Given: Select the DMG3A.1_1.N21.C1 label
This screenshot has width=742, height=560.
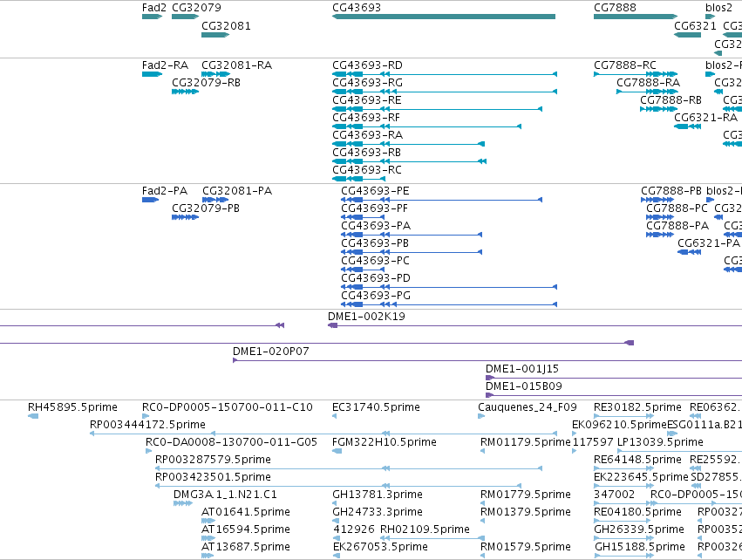Looking at the screenshot, I should click(x=225, y=495).
